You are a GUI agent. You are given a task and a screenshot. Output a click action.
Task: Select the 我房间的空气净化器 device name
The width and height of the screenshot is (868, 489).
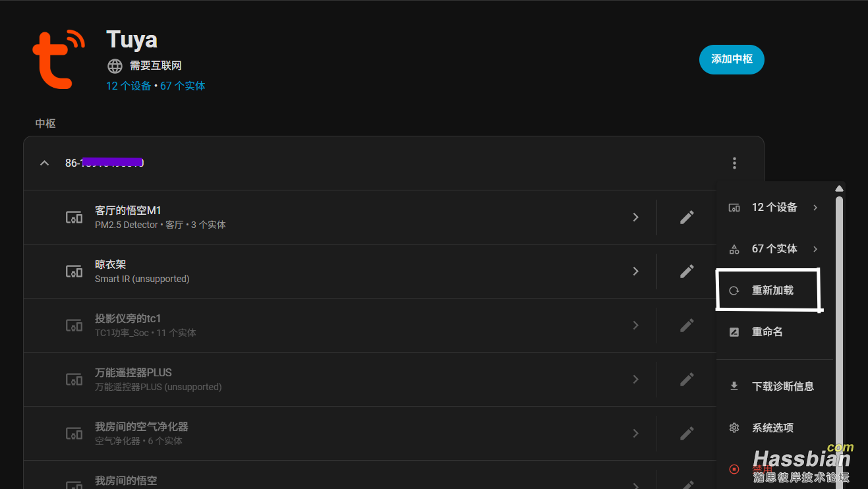click(142, 426)
